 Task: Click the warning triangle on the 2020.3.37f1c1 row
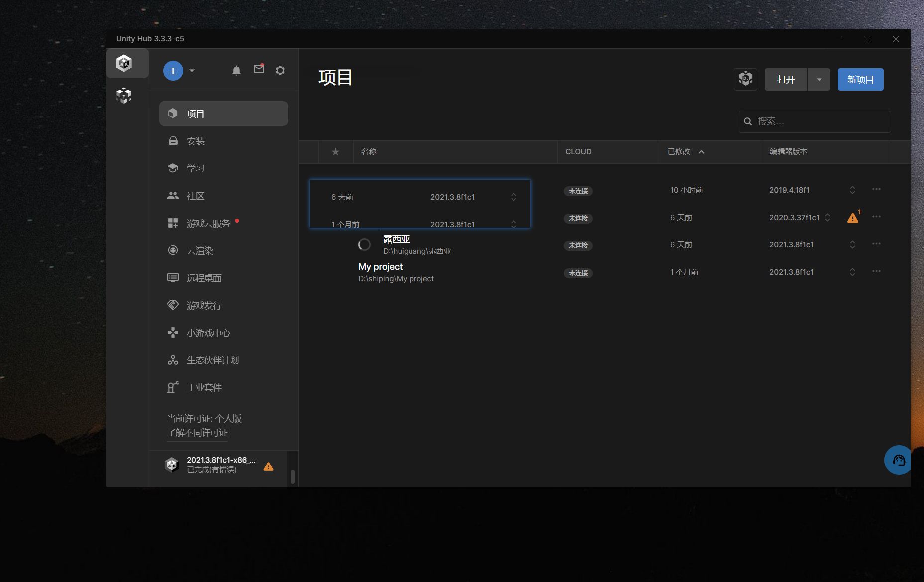coord(853,218)
